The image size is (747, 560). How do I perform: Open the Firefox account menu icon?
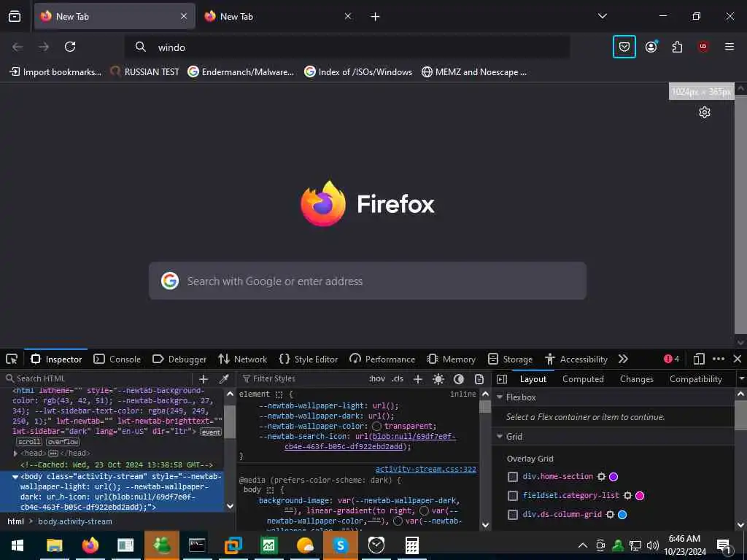pos(651,47)
